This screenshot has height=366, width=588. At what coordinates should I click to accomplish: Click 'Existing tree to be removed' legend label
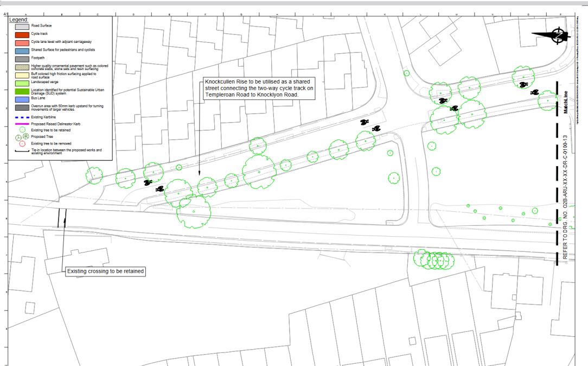pyautogui.click(x=51, y=143)
